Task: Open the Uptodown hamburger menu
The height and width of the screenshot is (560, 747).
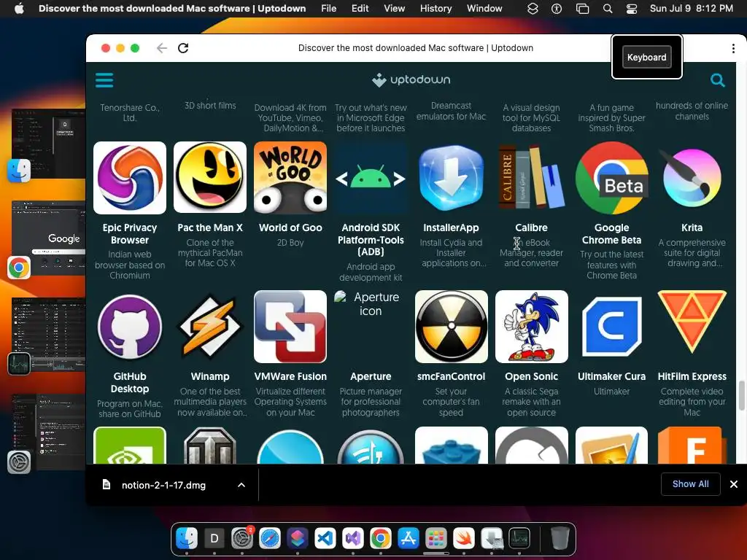Action: (x=104, y=80)
